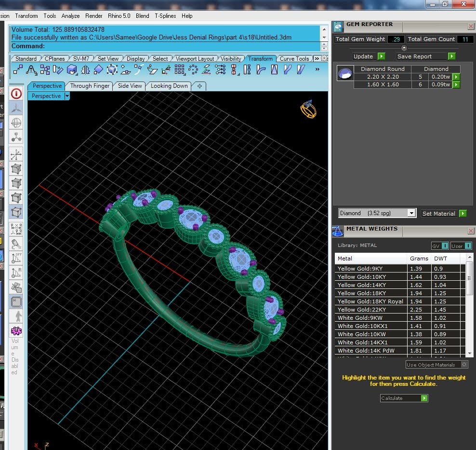Switch to the Side View tab
This screenshot has height=450, width=476.
tap(130, 86)
